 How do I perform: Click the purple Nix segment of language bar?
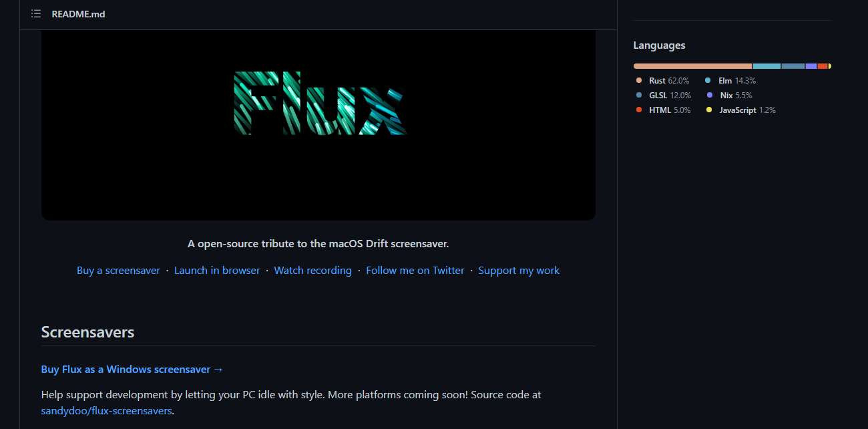[x=811, y=66]
